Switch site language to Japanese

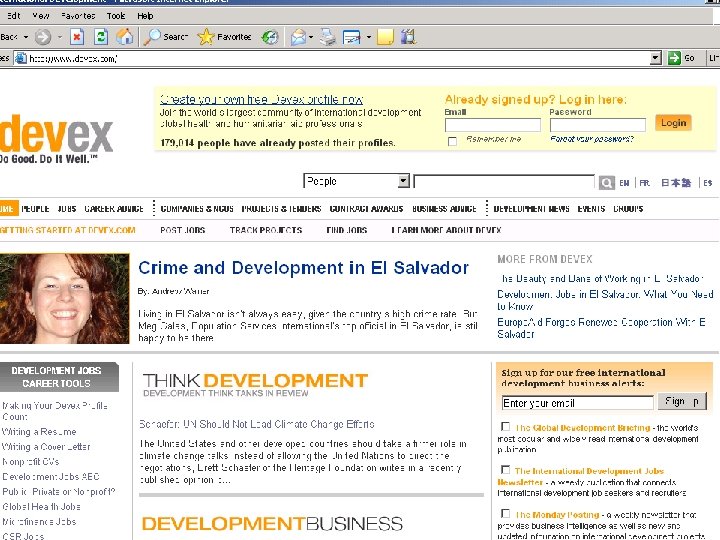676,183
